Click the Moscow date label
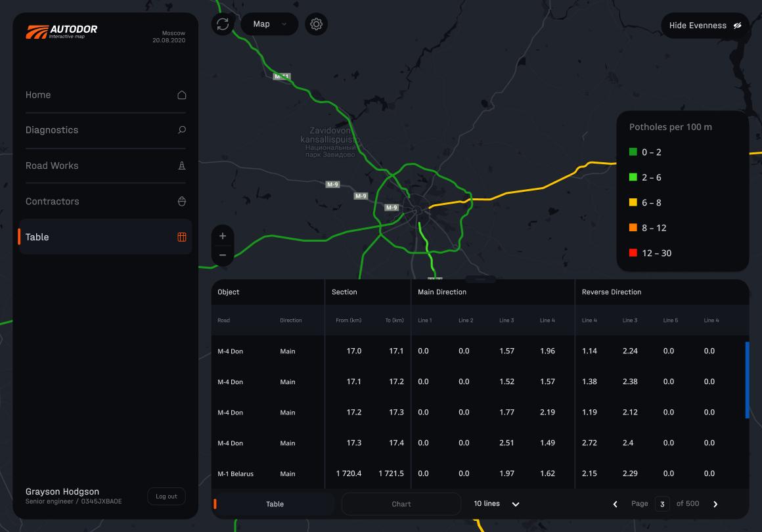The height and width of the screenshot is (532, 762). [x=169, y=36]
